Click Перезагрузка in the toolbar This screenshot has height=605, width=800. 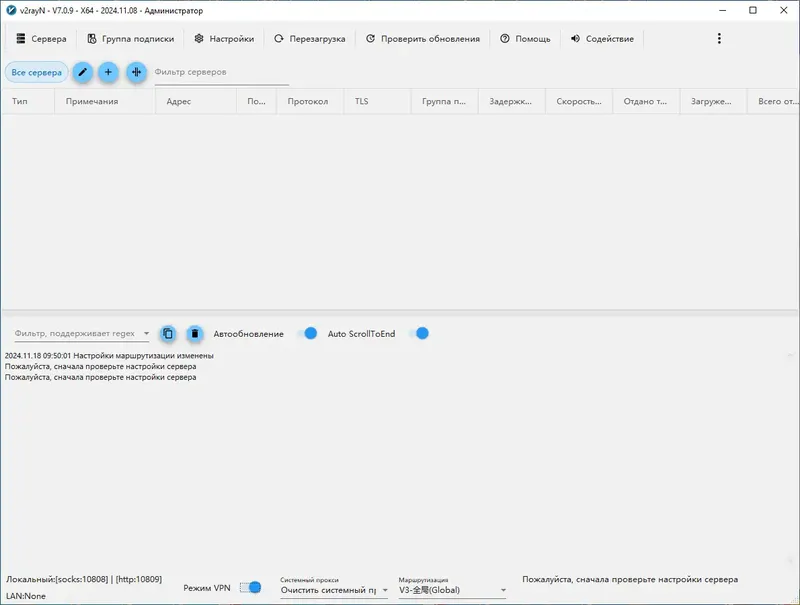click(x=310, y=39)
